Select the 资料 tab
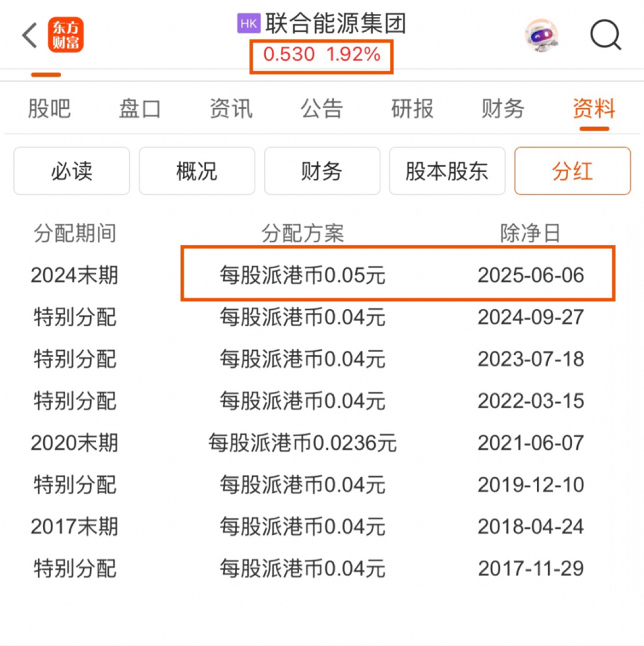This screenshot has height=646, width=644. [594, 109]
